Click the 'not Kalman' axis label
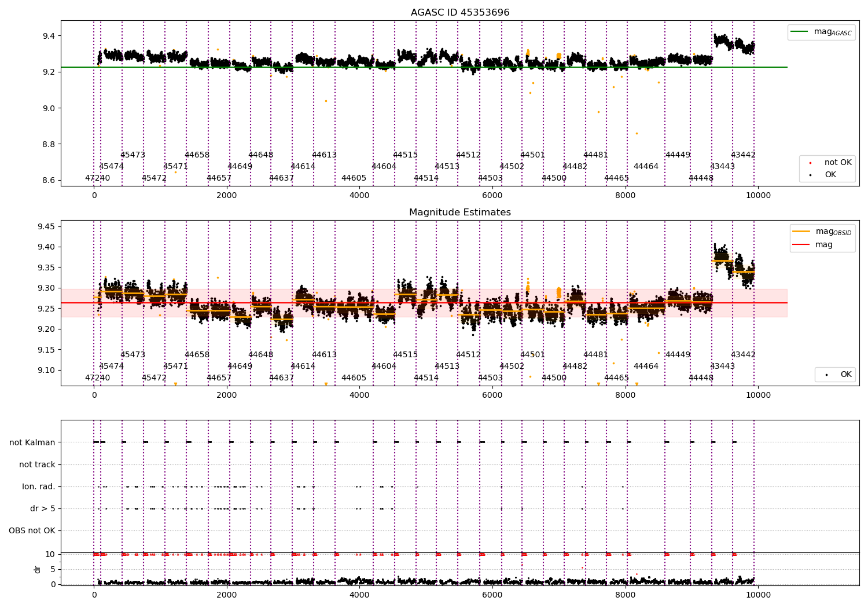This screenshot has height=608, width=868. click(x=32, y=442)
